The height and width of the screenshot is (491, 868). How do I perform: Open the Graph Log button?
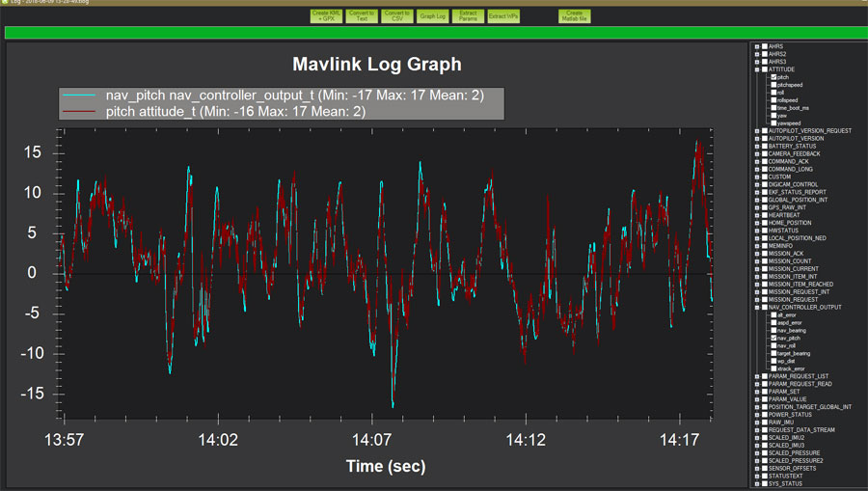432,16
